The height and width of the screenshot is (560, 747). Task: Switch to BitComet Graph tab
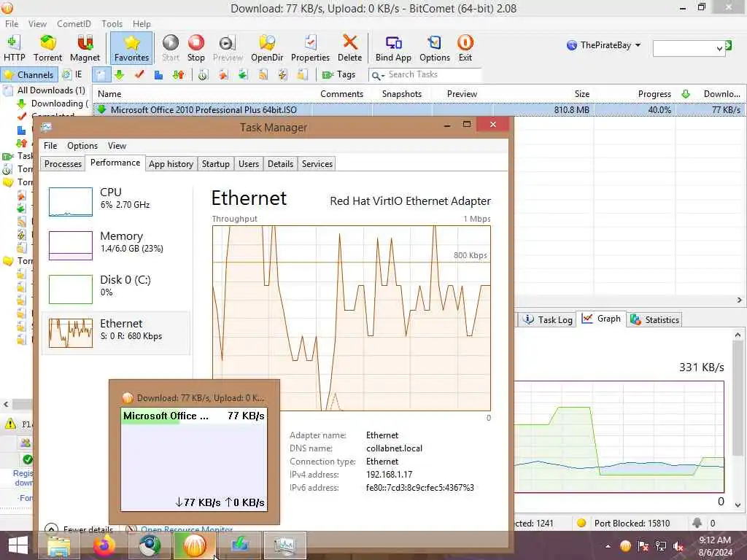pyautogui.click(x=601, y=319)
